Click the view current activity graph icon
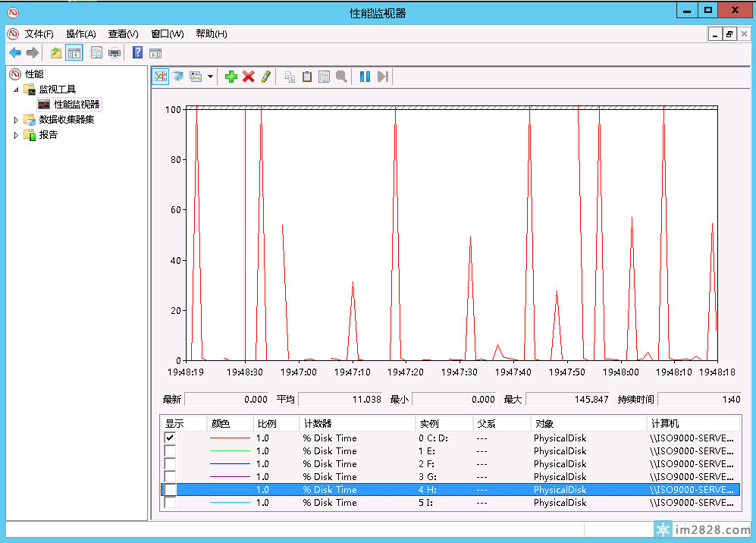756x543 pixels. (x=160, y=77)
